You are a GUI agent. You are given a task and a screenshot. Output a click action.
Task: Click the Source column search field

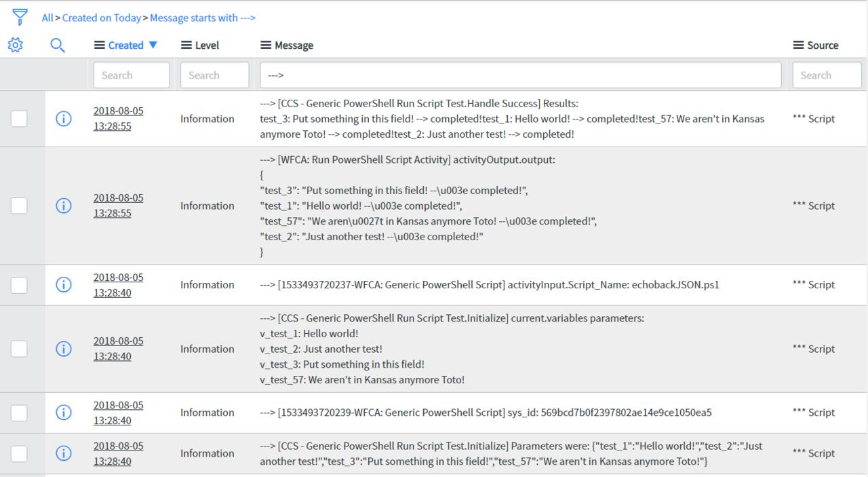tap(827, 75)
